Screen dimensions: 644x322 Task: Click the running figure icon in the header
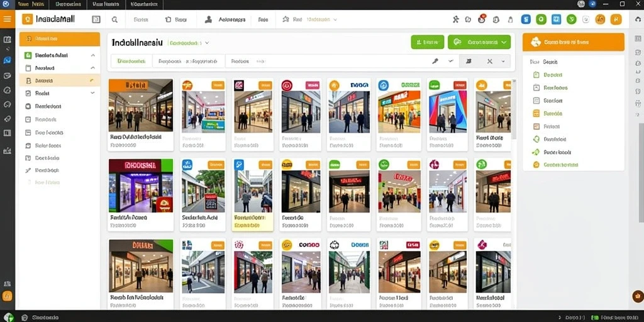click(x=455, y=19)
